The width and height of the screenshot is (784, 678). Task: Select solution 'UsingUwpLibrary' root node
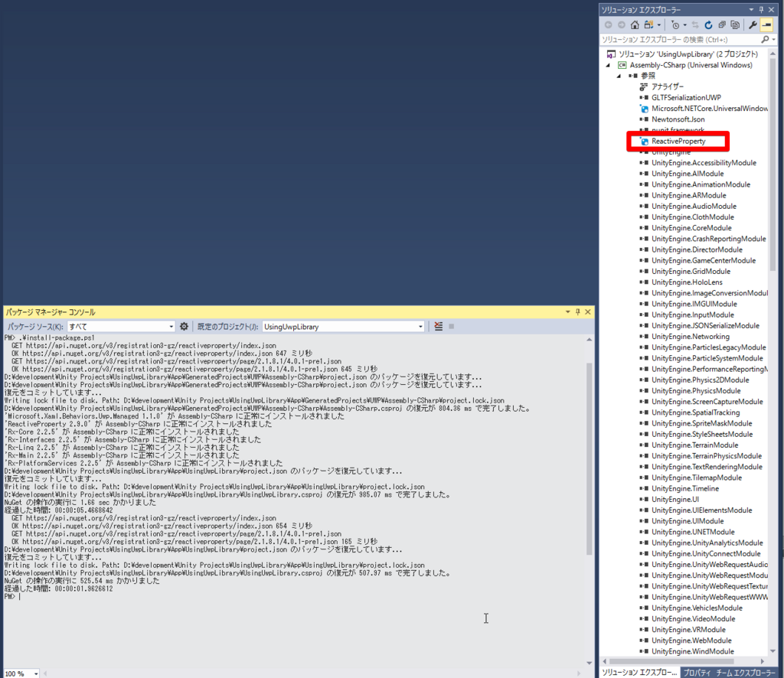(x=688, y=54)
